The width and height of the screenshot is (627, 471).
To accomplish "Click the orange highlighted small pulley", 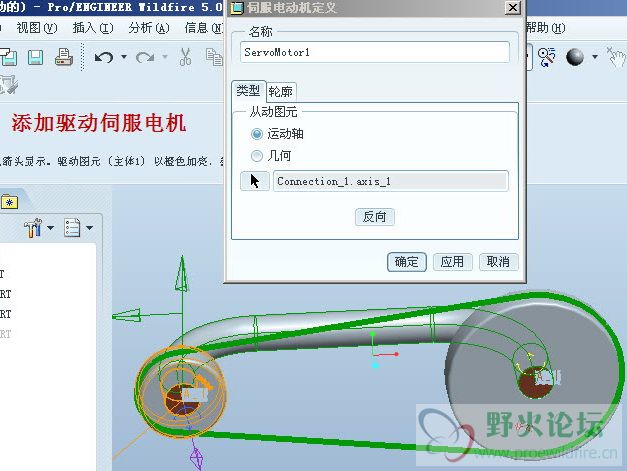I will pyautogui.click(x=181, y=392).
